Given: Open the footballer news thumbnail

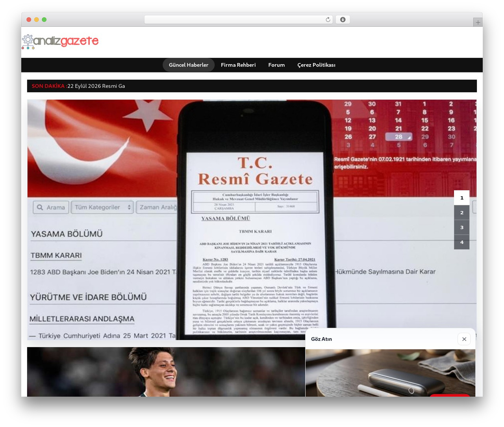Looking at the screenshot, I should click(x=166, y=371).
